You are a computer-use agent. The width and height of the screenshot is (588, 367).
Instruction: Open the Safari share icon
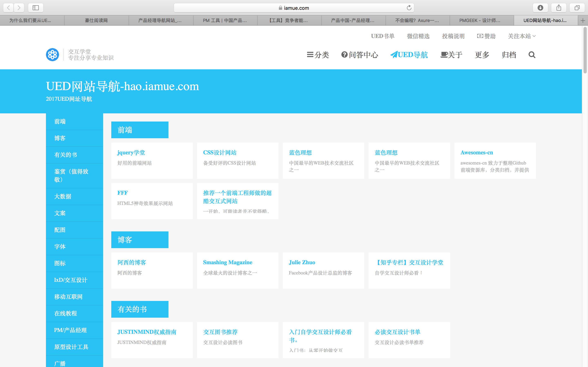click(559, 8)
